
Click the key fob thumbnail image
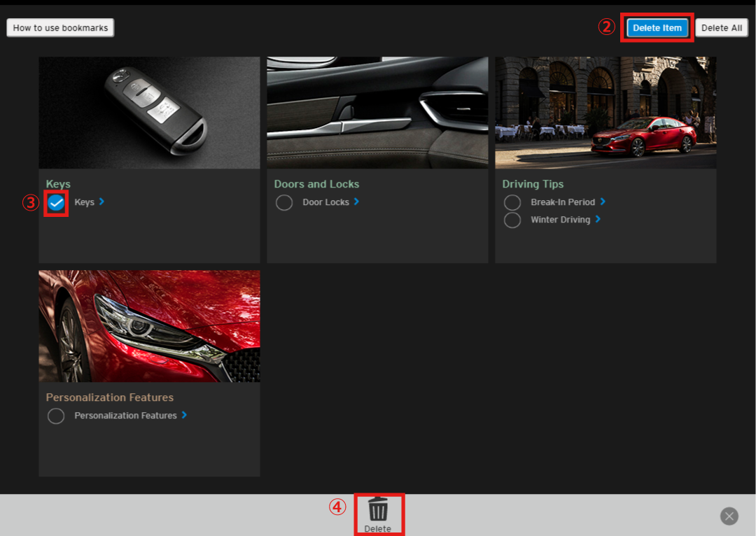149,113
